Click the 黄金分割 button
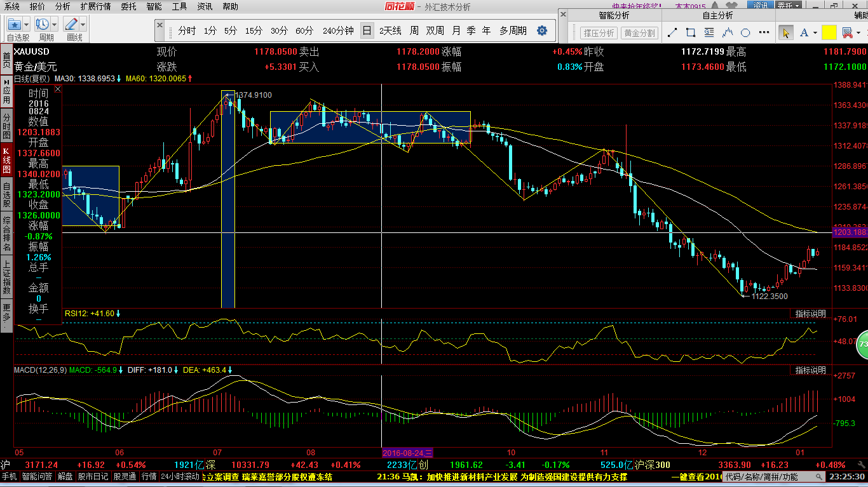Viewport: 868px width, 487px height. click(640, 33)
